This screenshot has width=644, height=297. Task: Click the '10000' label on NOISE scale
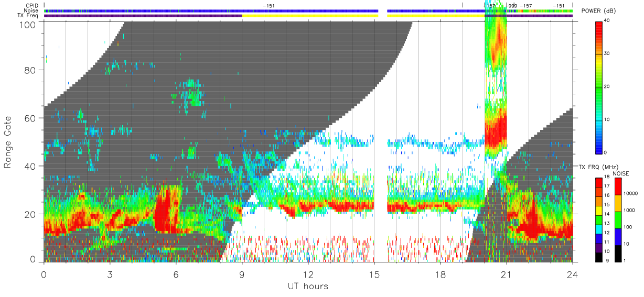tap(631, 194)
